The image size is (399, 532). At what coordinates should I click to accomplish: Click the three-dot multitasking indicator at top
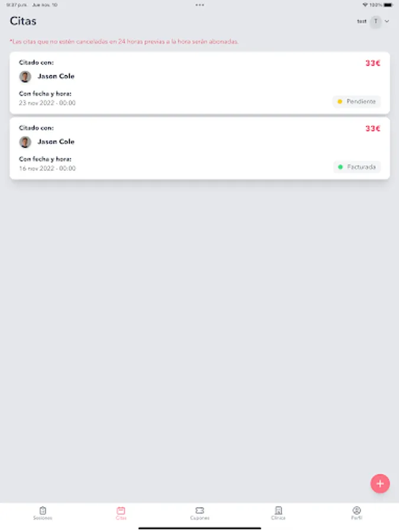[x=200, y=5]
